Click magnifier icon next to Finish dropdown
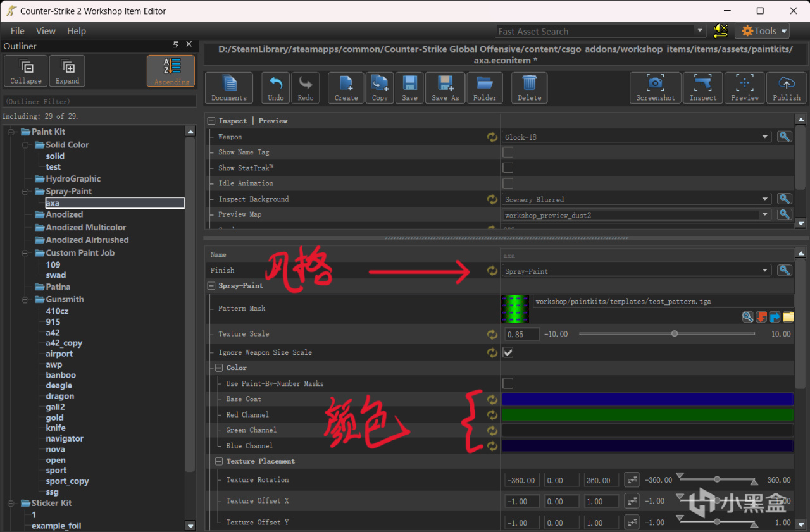Viewport: 810px width, 532px height. (785, 271)
